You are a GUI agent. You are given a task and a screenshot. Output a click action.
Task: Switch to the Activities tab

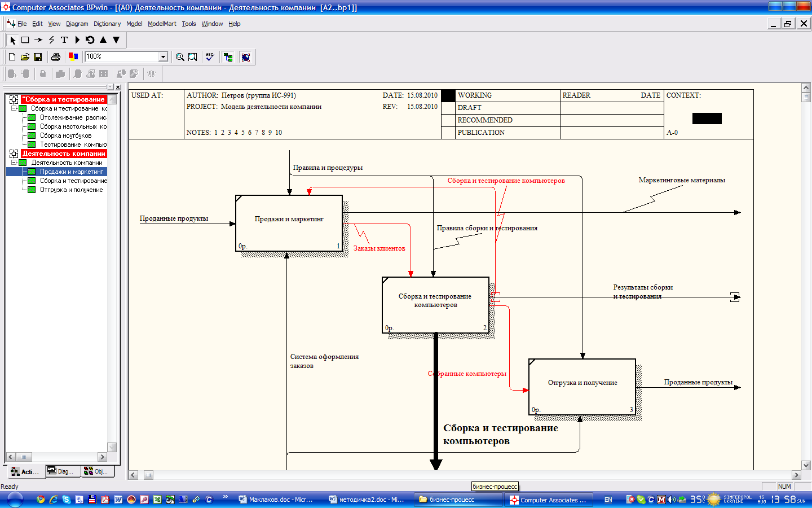pyautogui.click(x=25, y=471)
